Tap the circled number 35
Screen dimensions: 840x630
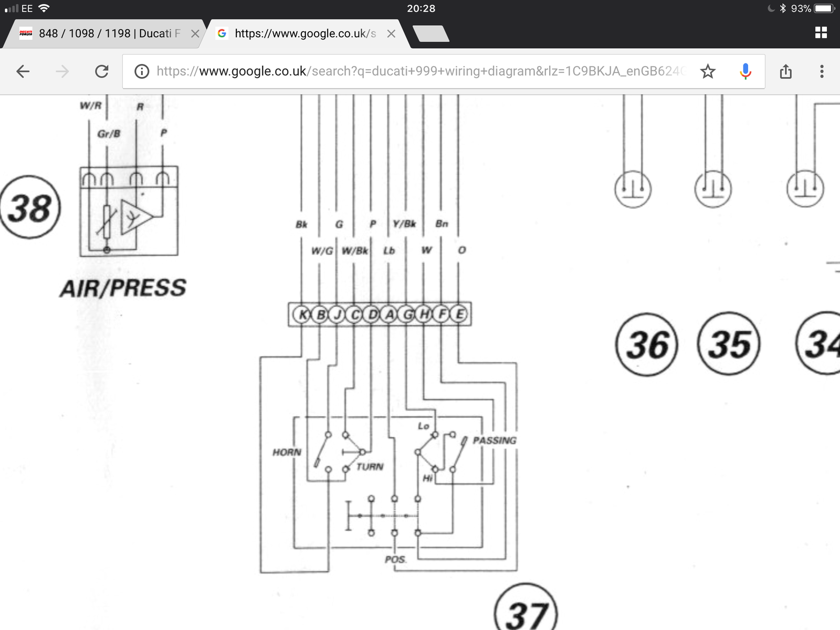pos(729,344)
